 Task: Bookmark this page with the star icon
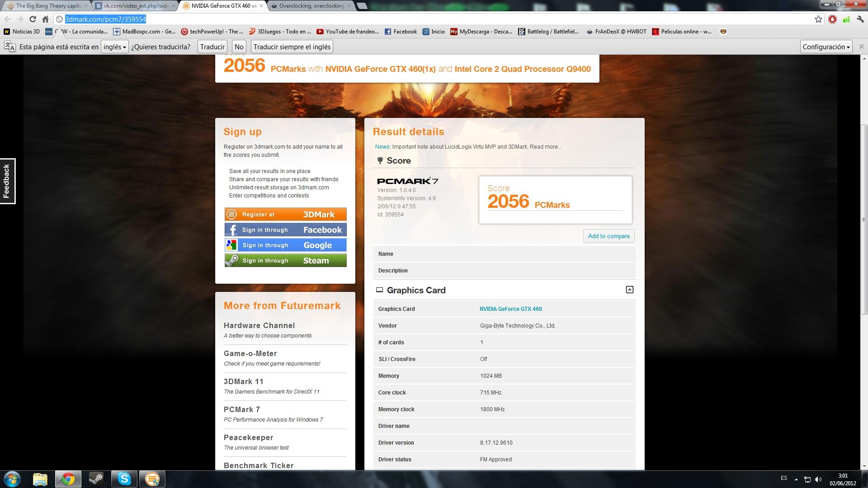tap(818, 19)
